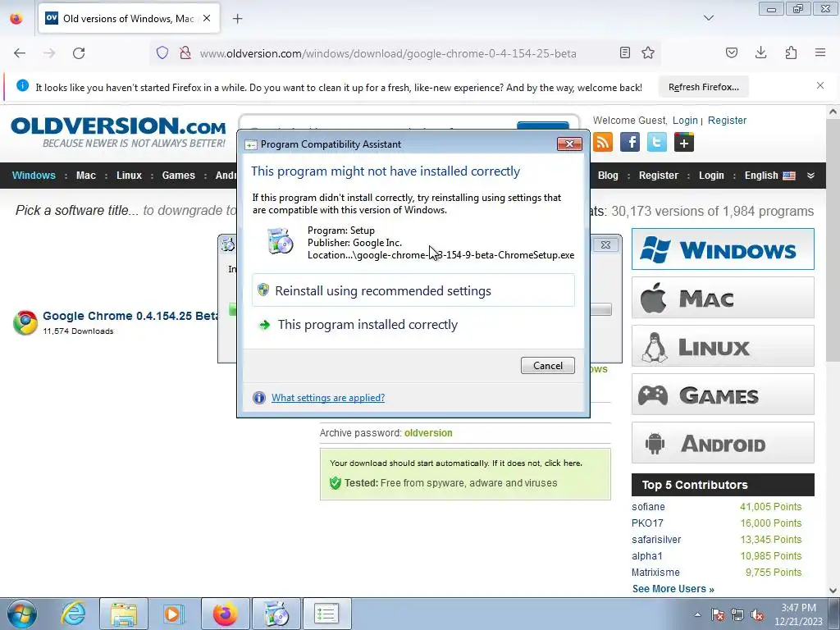
Task: Click See More Users link
Action: point(673,589)
